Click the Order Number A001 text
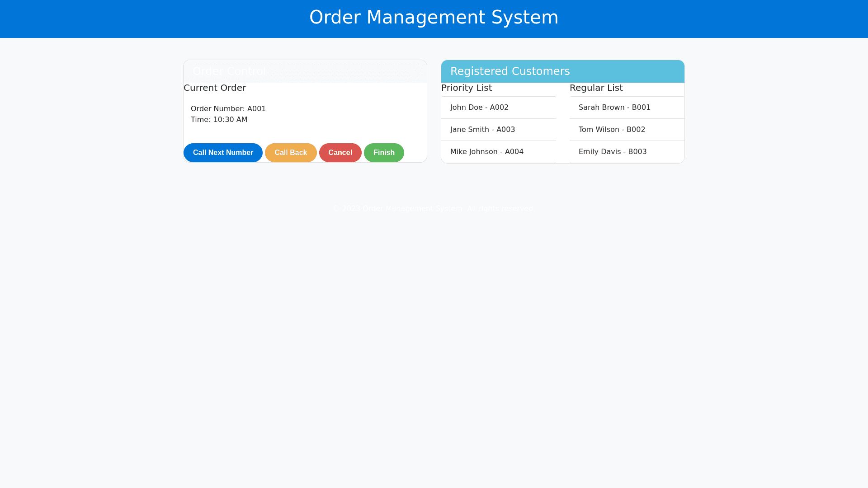Image resolution: width=868 pixels, height=488 pixels. (x=228, y=109)
